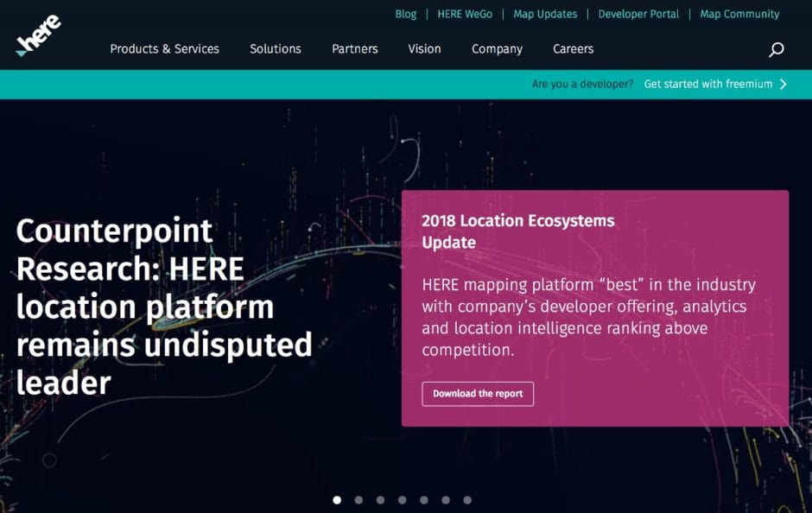Open the Products & Services menu
The height and width of the screenshot is (513, 812).
coord(165,48)
